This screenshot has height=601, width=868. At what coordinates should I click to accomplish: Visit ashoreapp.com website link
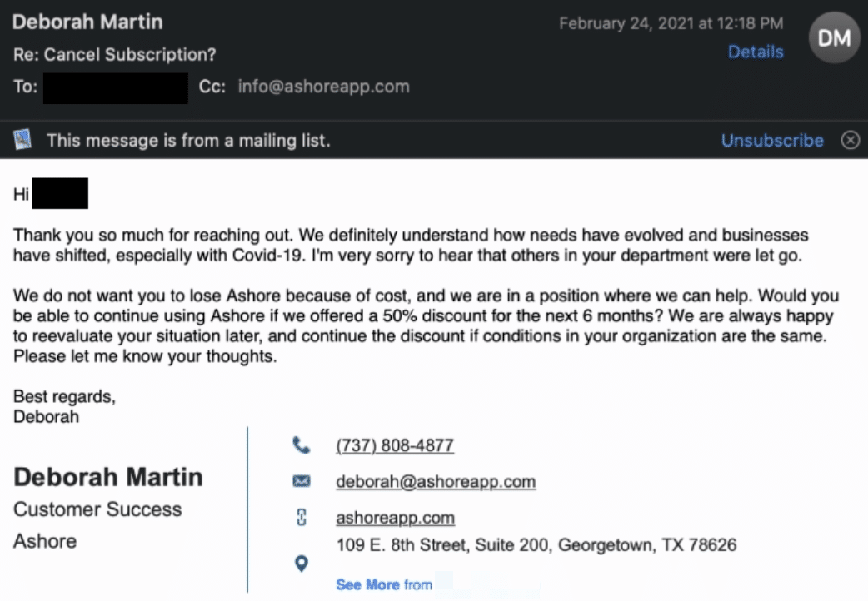[x=395, y=518]
